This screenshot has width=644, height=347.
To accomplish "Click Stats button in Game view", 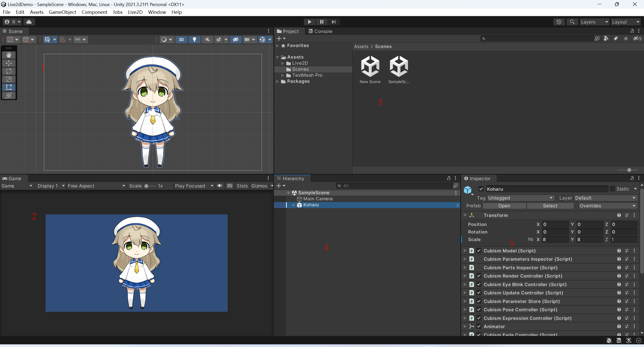I will (242, 186).
